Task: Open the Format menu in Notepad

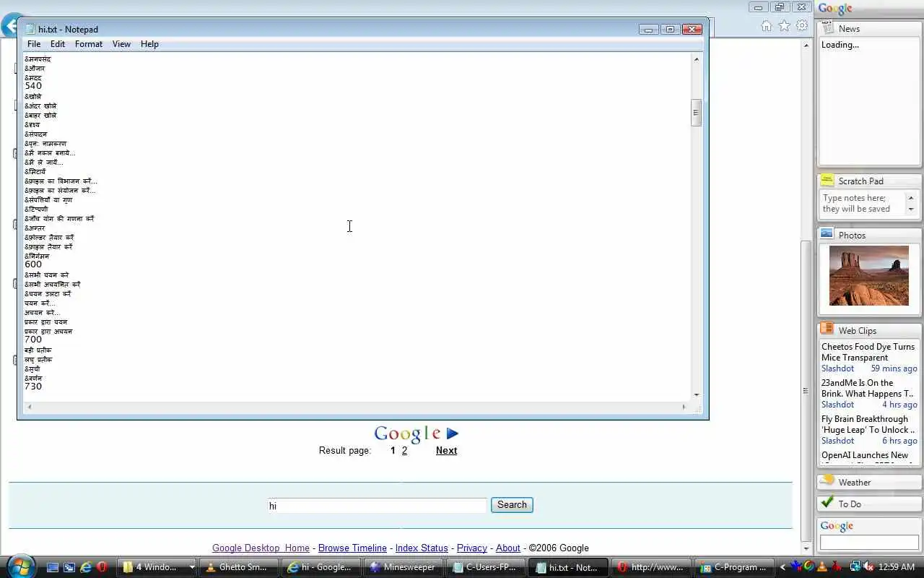Action: coord(89,44)
